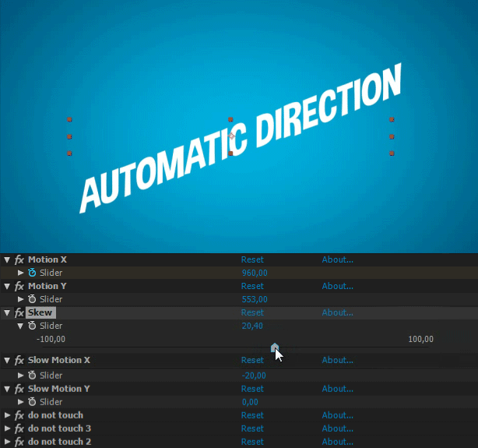The height and width of the screenshot is (448, 478).
Task: Open About for Motion Y
Action: (337, 286)
